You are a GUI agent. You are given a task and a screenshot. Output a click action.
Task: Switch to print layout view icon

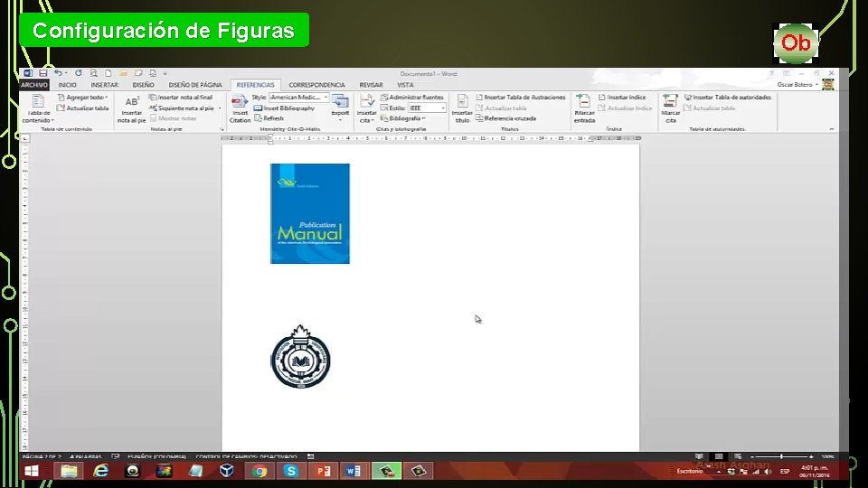click(719, 456)
